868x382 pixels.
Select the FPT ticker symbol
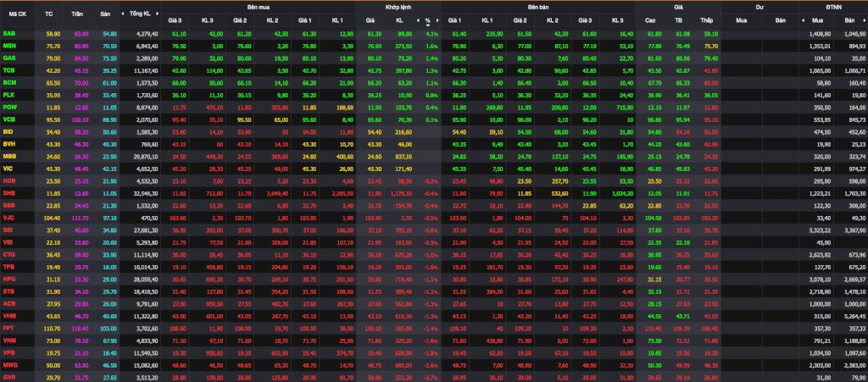coord(8,328)
